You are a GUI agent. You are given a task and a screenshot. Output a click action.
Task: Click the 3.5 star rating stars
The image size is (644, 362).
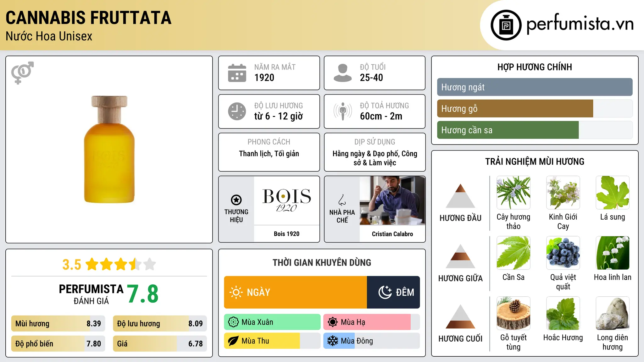pyautogui.click(x=121, y=264)
